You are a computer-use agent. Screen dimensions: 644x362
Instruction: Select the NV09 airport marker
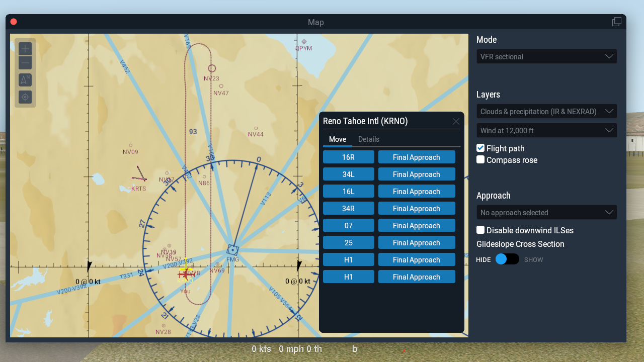click(x=131, y=146)
